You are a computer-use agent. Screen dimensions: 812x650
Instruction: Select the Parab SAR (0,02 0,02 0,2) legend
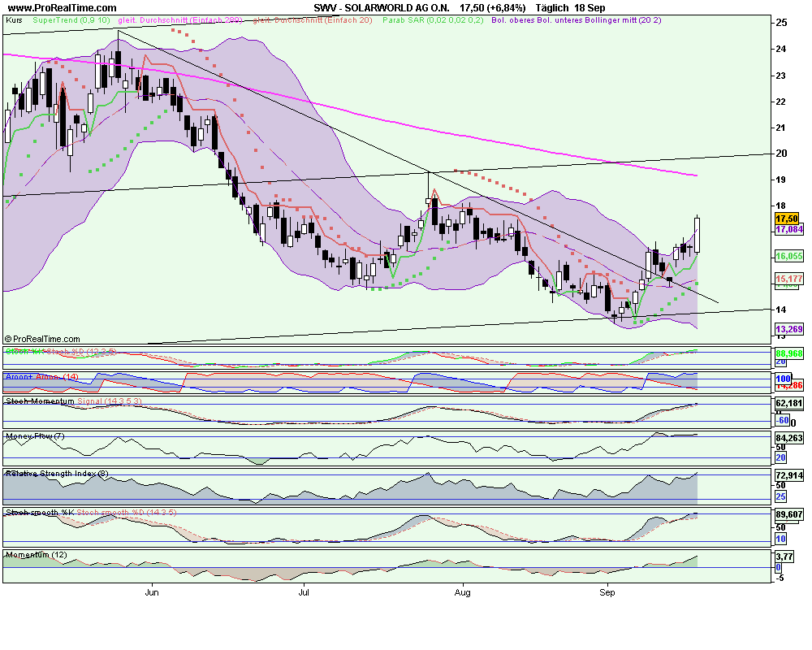pos(433,20)
